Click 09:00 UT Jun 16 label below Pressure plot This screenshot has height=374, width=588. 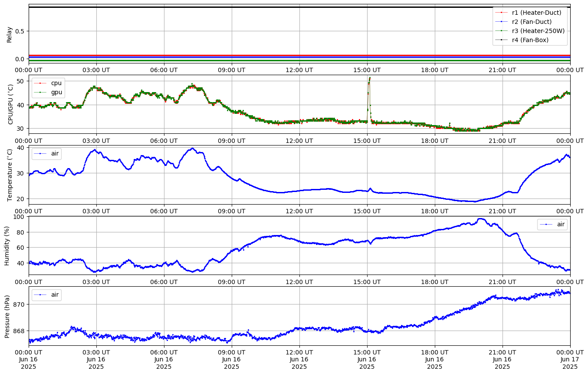click(x=232, y=359)
